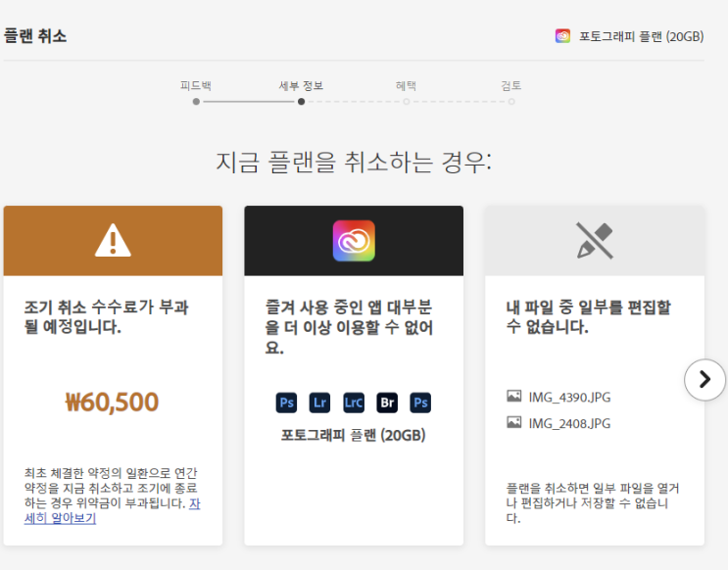Click header text 포토그래피 플랜 (20GB)
The width and height of the screenshot is (728, 570).
tap(641, 36)
